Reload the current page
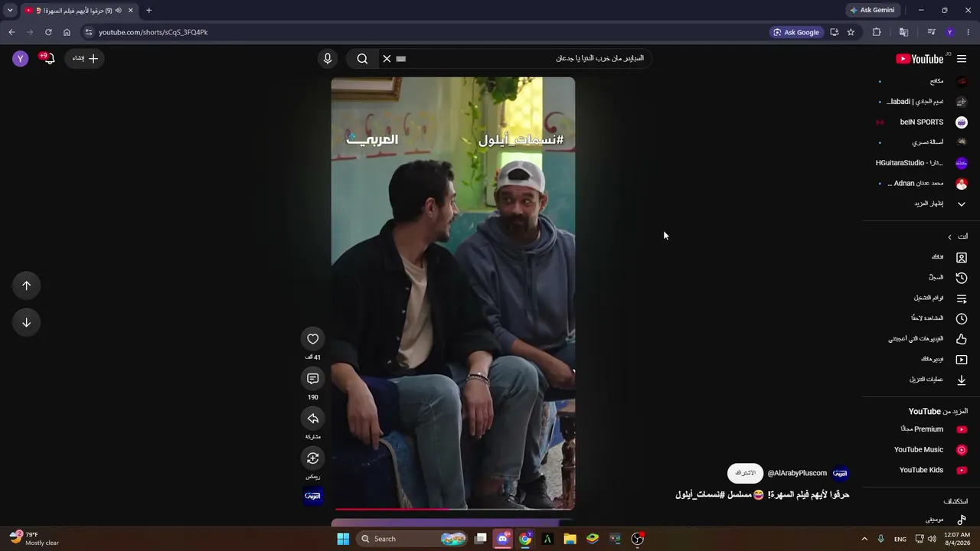This screenshot has width=980, height=551. pos(48,32)
